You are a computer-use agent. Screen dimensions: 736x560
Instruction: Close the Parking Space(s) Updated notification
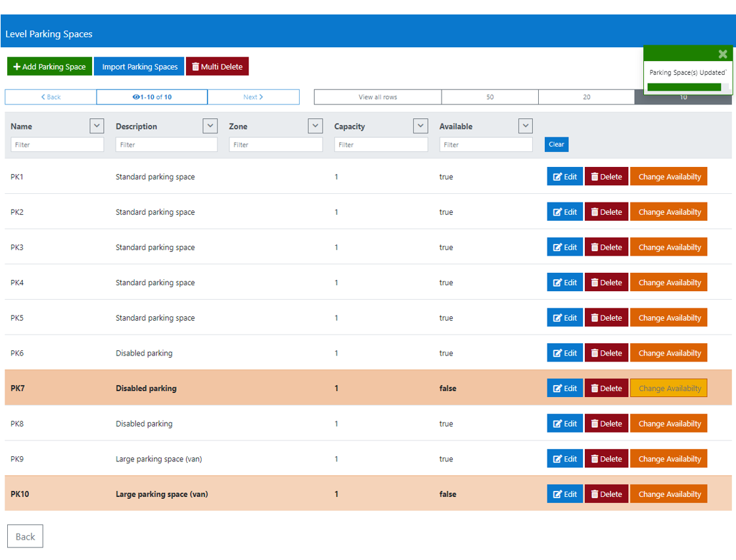(x=723, y=54)
